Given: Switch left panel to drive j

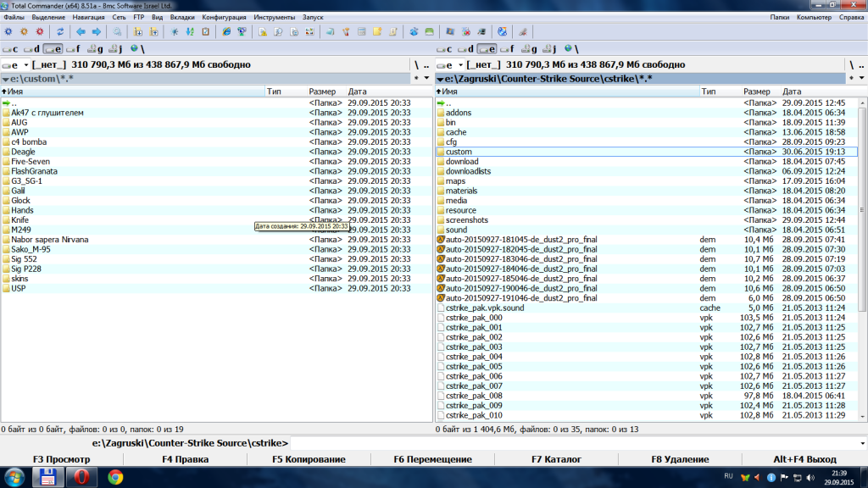Looking at the screenshot, I should 115,48.
